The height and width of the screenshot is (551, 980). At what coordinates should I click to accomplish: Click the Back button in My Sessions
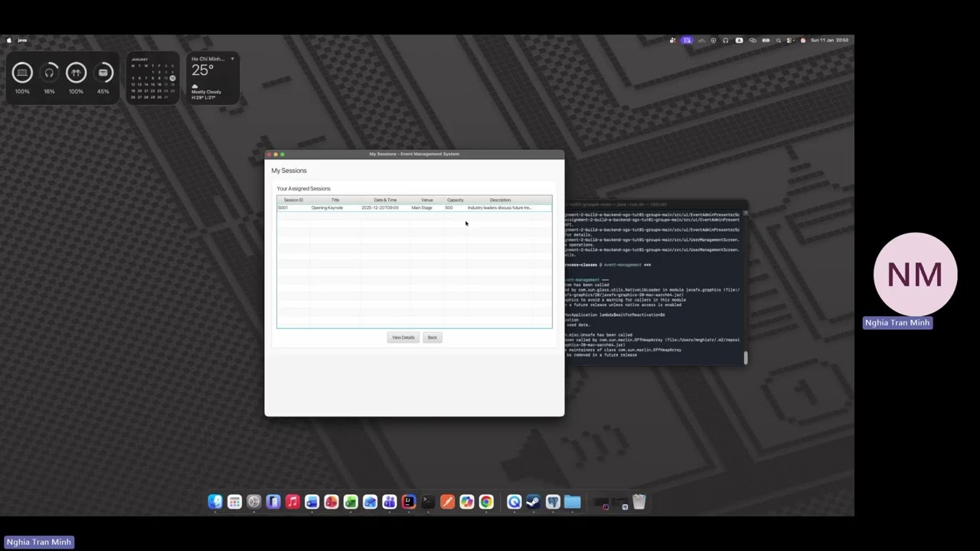pyautogui.click(x=432, y=337)
